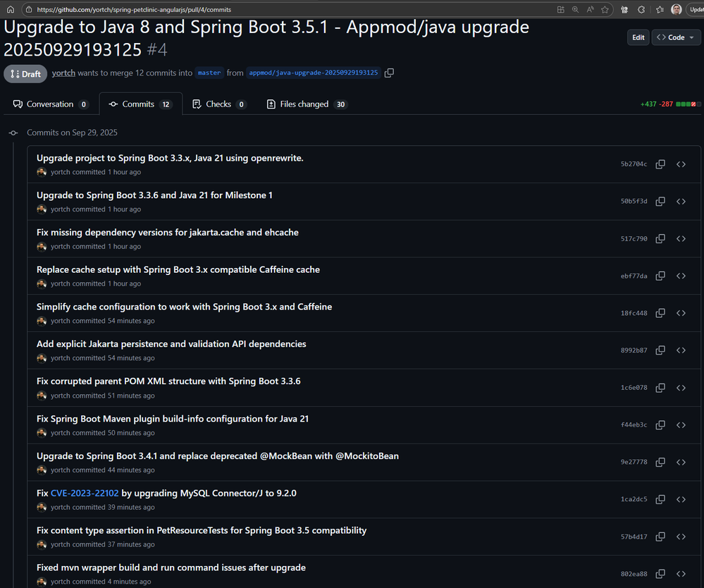Click the 'Commits on Sep 29, 2025' heading
The image size is (704, 588).
point(73,133)
